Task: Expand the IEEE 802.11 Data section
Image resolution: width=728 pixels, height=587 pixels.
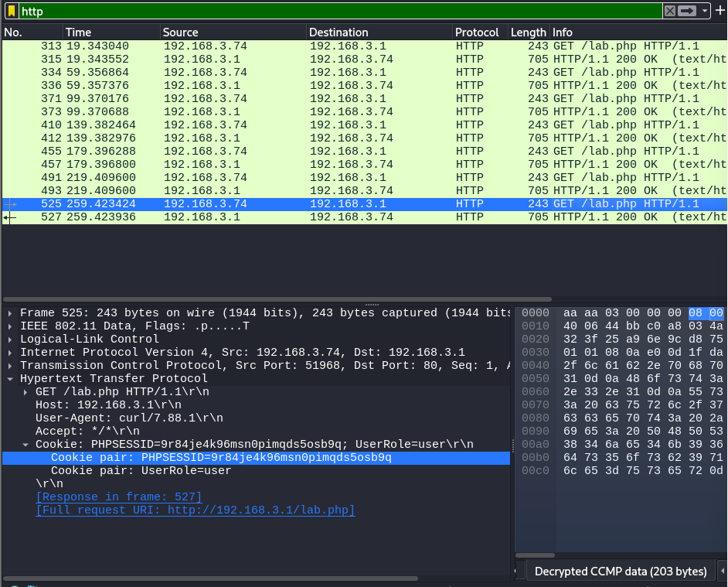Action: (x=10, y=326)
